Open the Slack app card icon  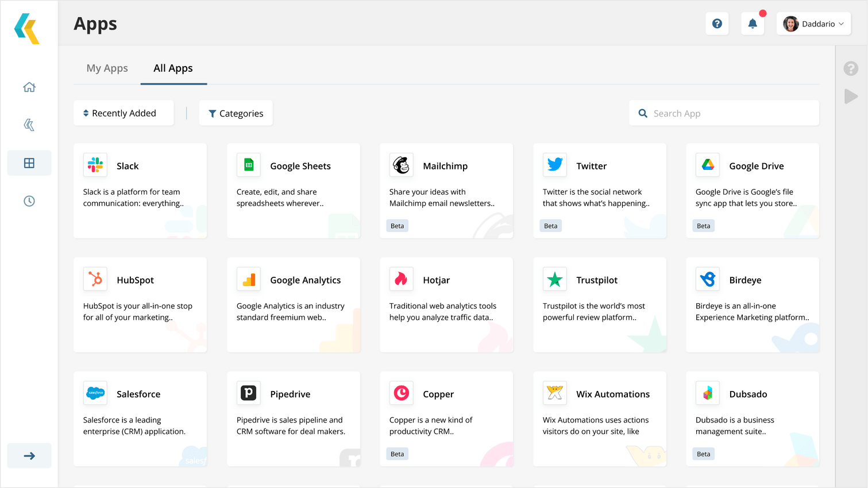[x=95, y=165]
